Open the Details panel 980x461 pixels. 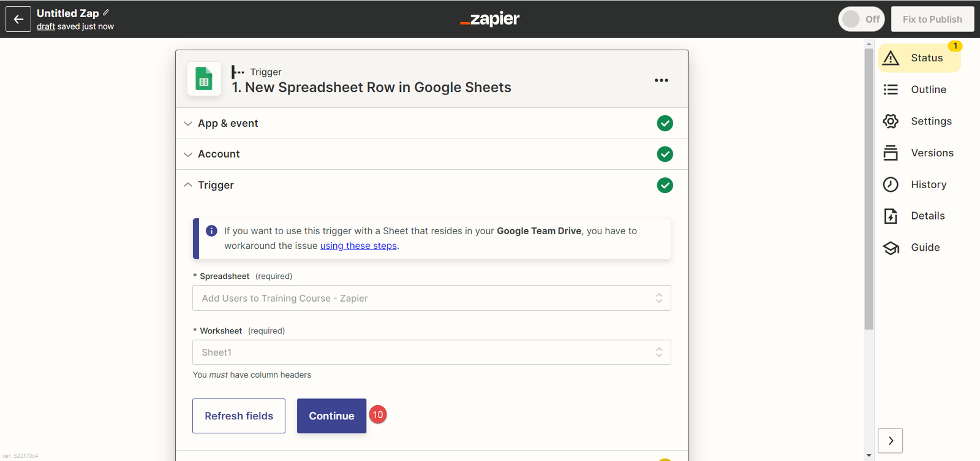tap(927, 216)
